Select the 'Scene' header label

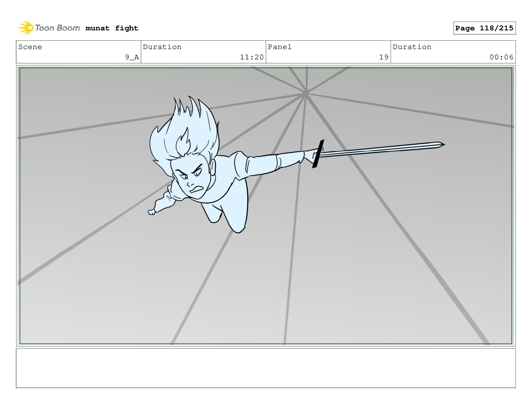pyautogui.click(x=30, y=47)
